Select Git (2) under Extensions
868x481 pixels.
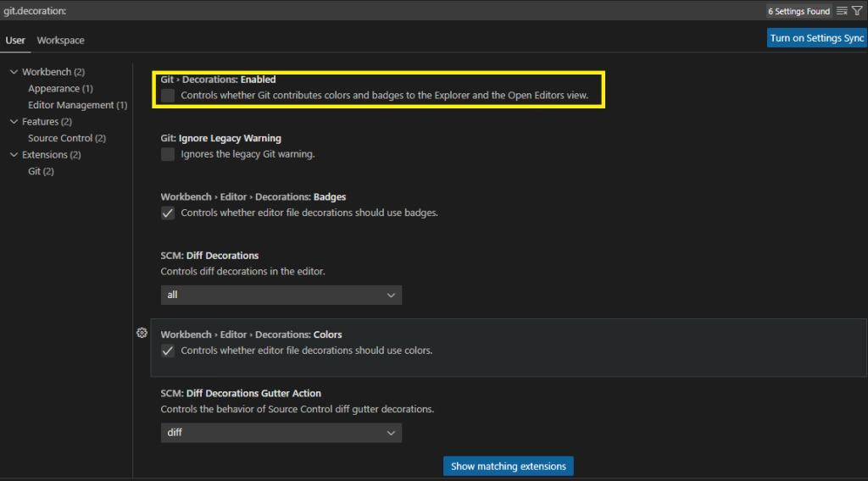(41, 171)
